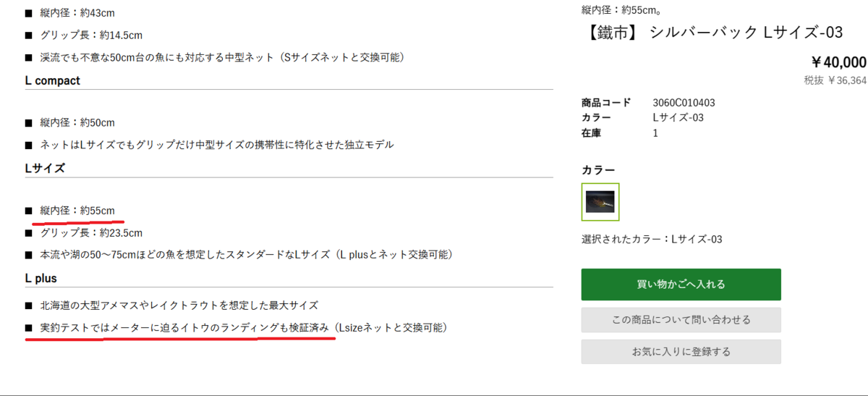Image resolution: width=868 pixels, height=396 pixels.
Task: Click the 縦内径:約50cm bullet line
Action: point(77,122)
